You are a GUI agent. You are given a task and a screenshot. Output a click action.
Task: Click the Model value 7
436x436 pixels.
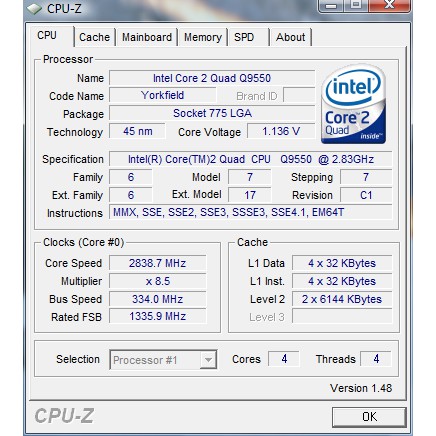click(250, 177)
